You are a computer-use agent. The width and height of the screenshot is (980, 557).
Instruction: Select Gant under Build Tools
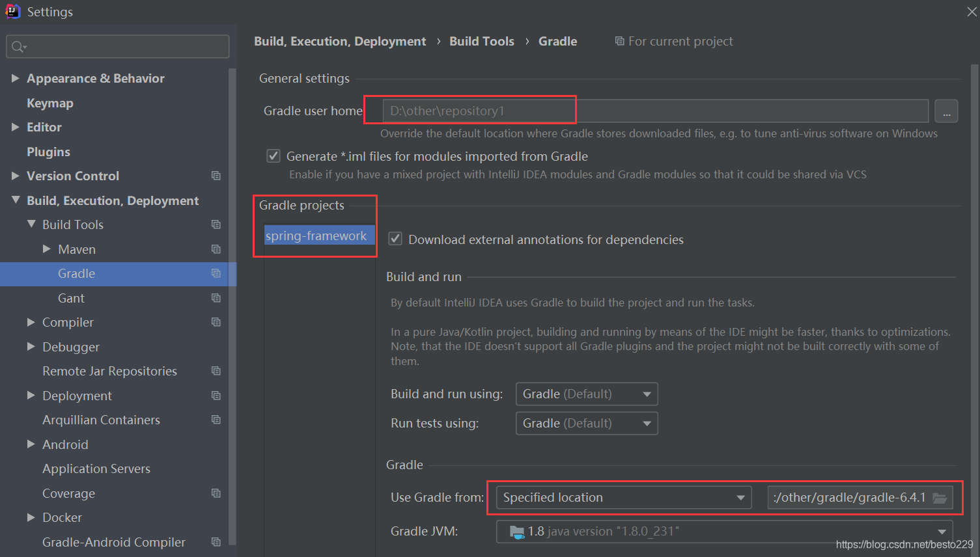(x=71, y=298)
